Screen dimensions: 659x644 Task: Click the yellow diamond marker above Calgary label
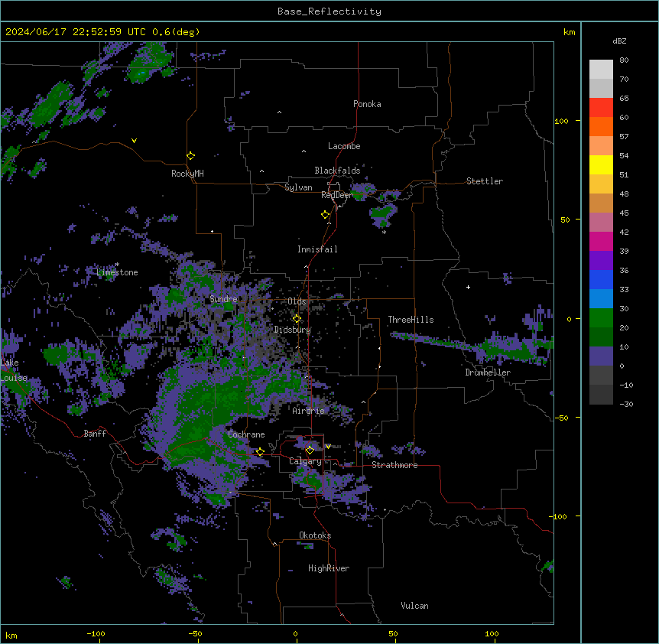point(310,450)
